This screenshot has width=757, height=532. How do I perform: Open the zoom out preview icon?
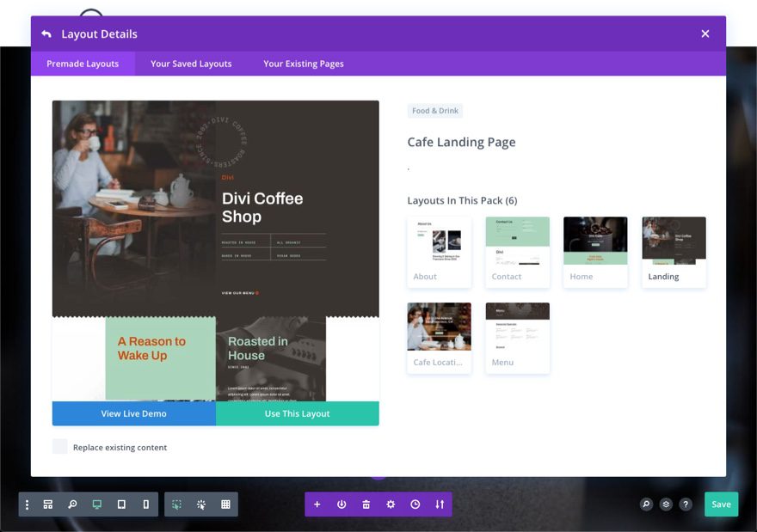72,504
